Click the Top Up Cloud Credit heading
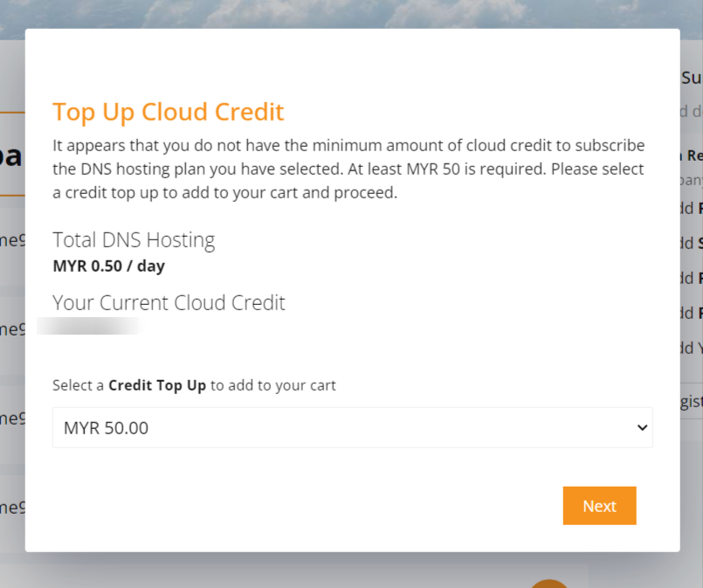This screenshot has height=588, width=703. [169, 112]
